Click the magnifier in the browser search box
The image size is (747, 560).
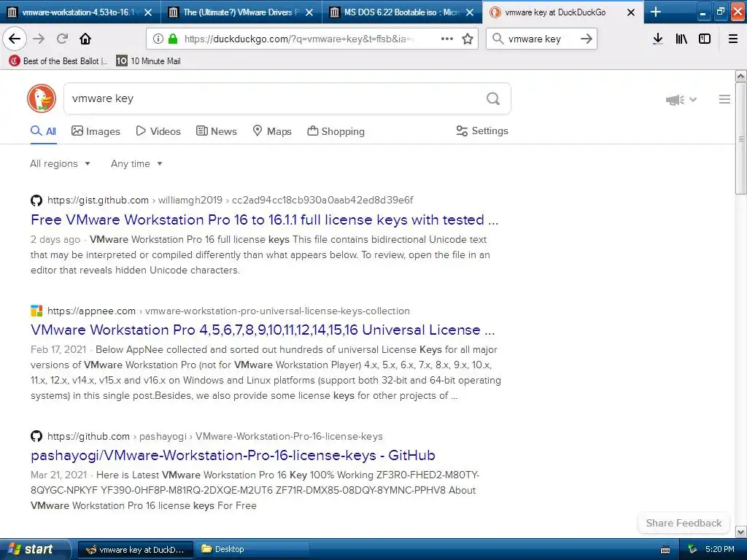tap(498, 39)
